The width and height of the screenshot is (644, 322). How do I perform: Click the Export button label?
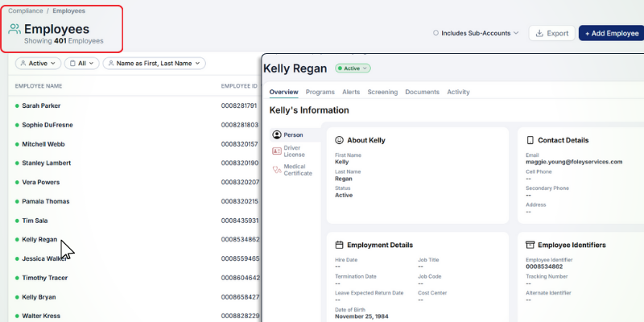pyautogui.click(x=557, y=33)
